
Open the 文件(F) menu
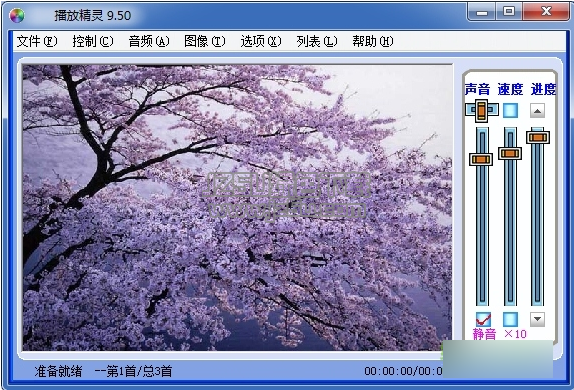(37, 41)
